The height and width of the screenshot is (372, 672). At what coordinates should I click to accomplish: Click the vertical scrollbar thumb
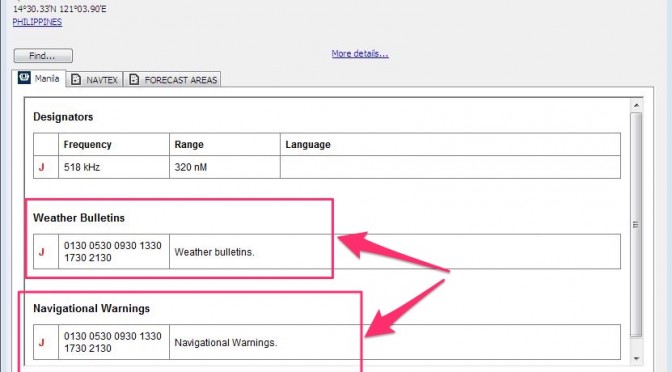coord(636,225)
